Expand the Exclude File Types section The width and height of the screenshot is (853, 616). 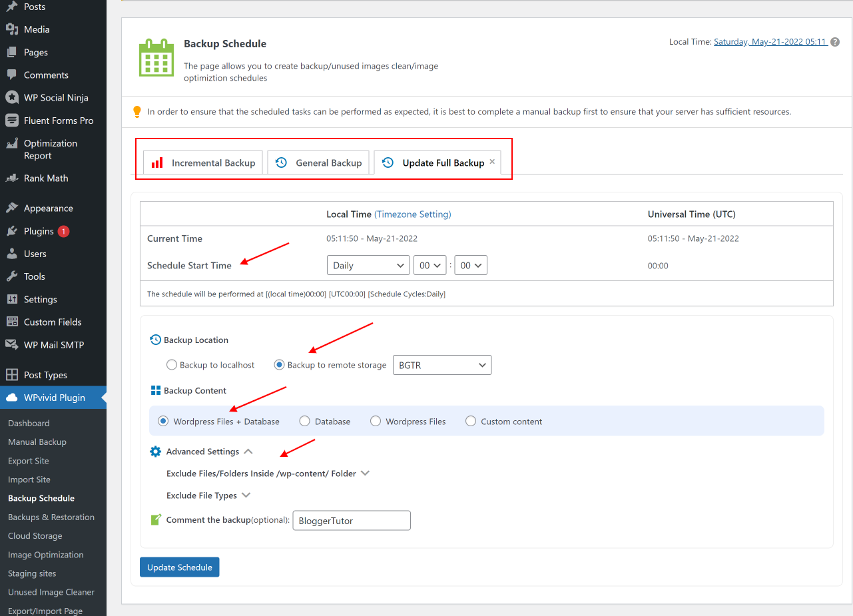[x=246, y=495]
